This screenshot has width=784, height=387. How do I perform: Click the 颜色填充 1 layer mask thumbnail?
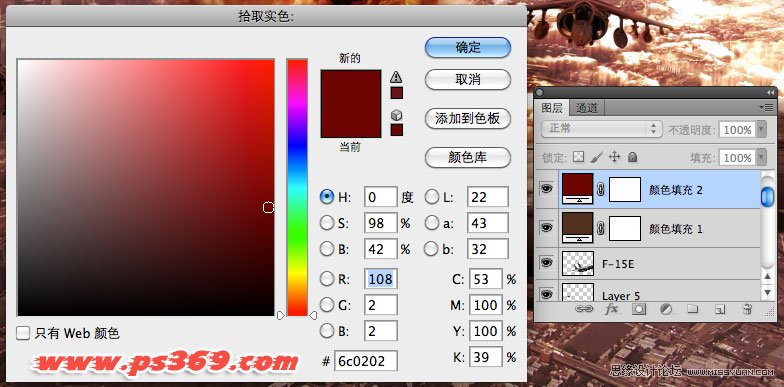(624, 228)
